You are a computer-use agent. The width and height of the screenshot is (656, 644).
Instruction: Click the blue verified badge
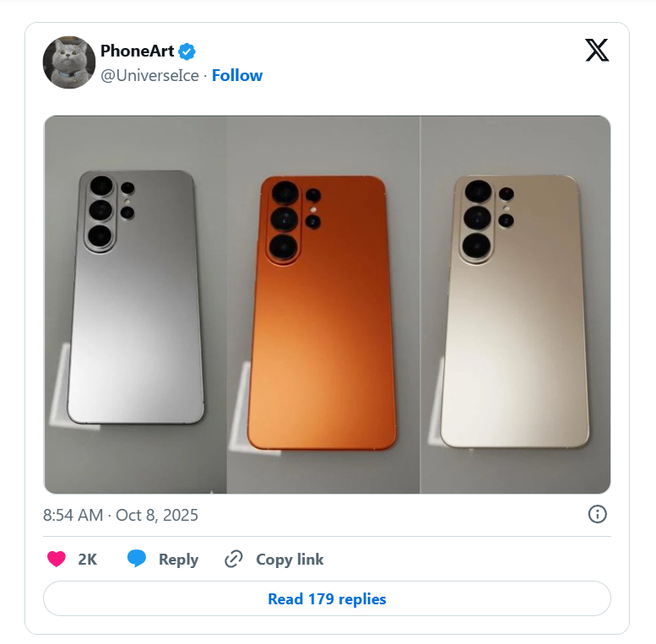click(x=187, y=51)
